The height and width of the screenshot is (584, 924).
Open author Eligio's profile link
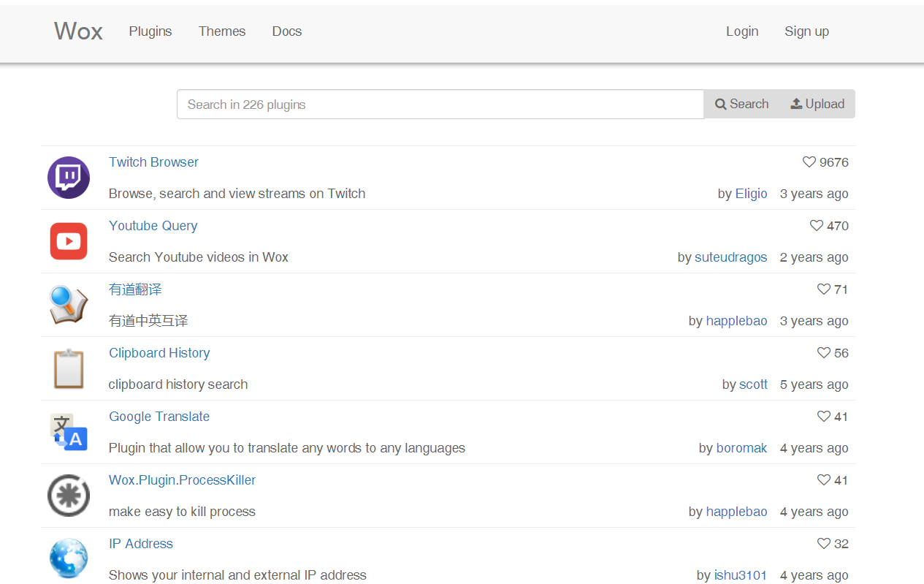pos(751,194)
